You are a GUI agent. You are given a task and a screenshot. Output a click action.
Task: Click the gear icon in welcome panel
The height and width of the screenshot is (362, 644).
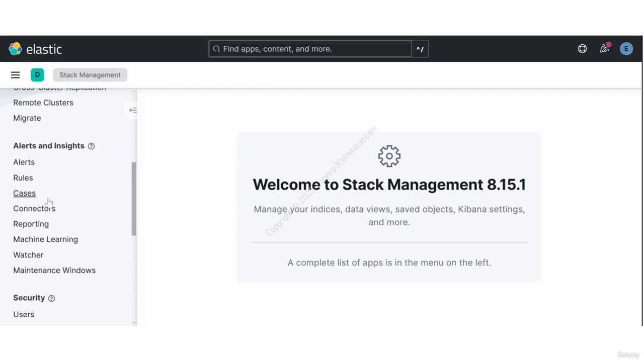pos(389,156)
